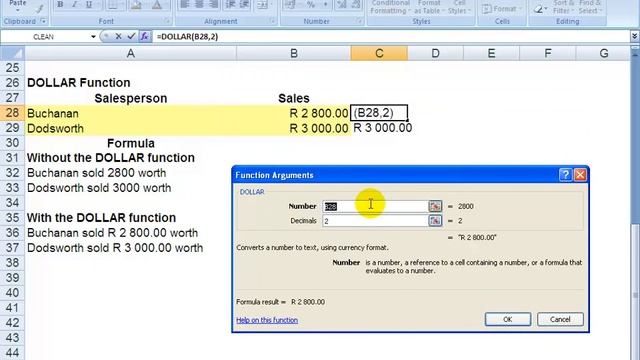The height and width of the screenshot is (360, 640).
Task: Toggle Underline formatting in the Font group
Action: 89,5
